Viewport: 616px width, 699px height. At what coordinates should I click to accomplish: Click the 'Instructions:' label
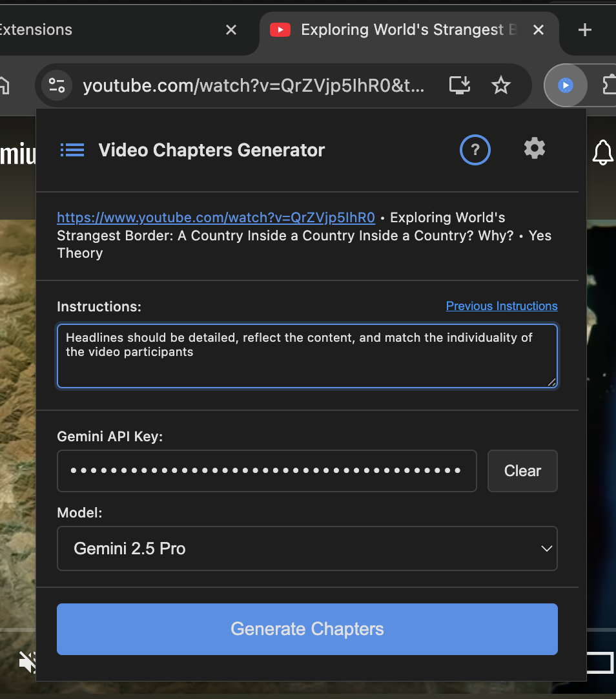(x=99, y=307)
